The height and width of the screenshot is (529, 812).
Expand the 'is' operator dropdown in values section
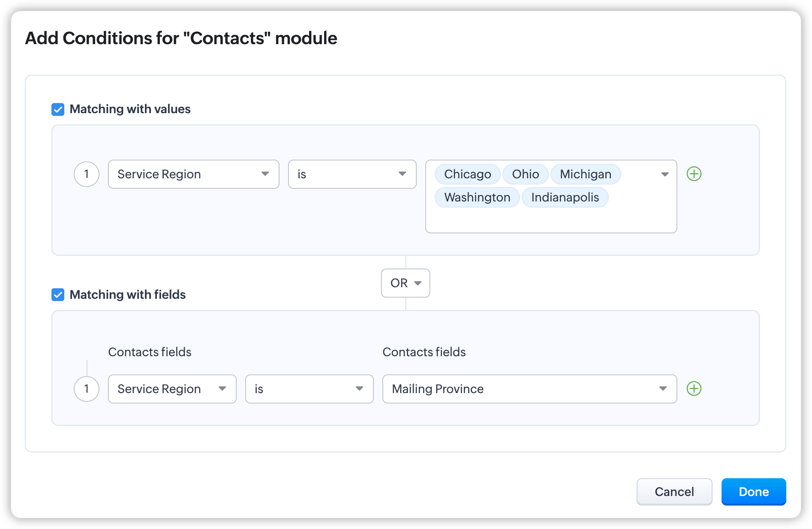click(x=352, y=174)
